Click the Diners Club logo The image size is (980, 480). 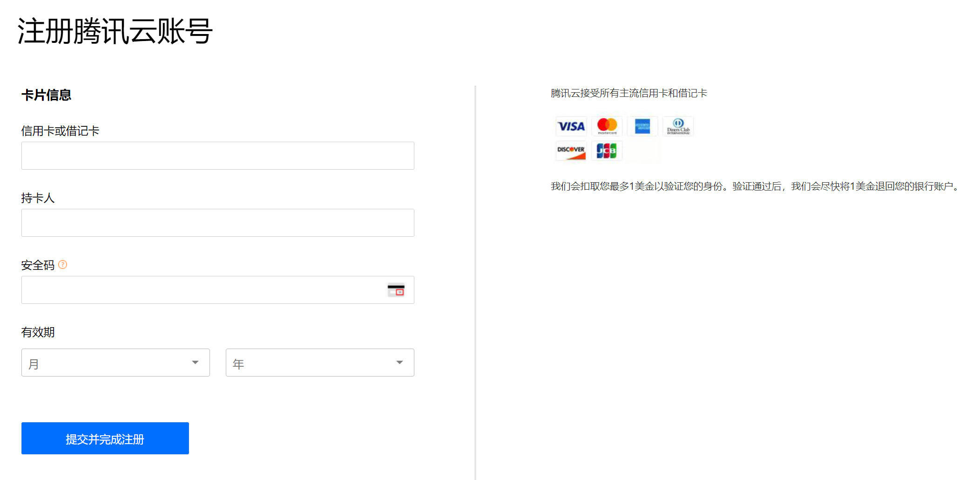678,126
